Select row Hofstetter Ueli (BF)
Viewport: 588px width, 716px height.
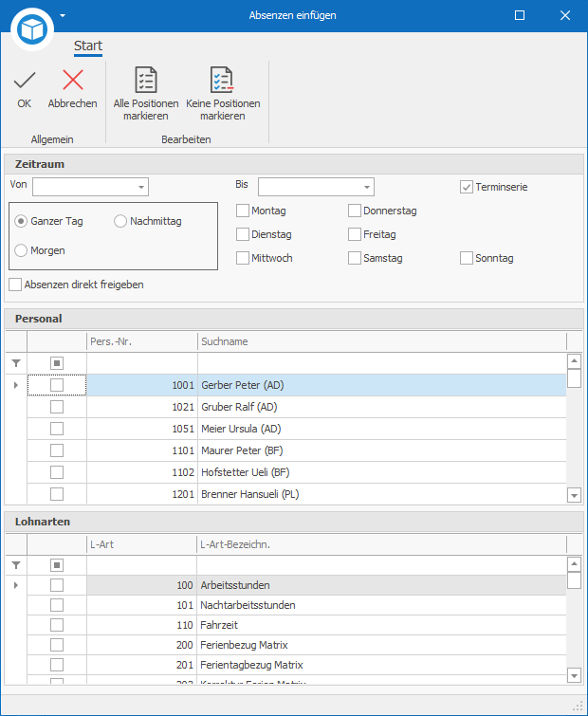coord(297,472)
